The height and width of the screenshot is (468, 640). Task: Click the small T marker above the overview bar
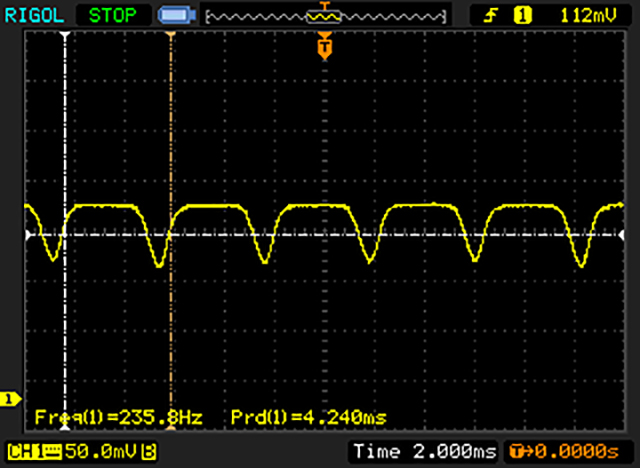pyautogui.click(x=324, y=6)
